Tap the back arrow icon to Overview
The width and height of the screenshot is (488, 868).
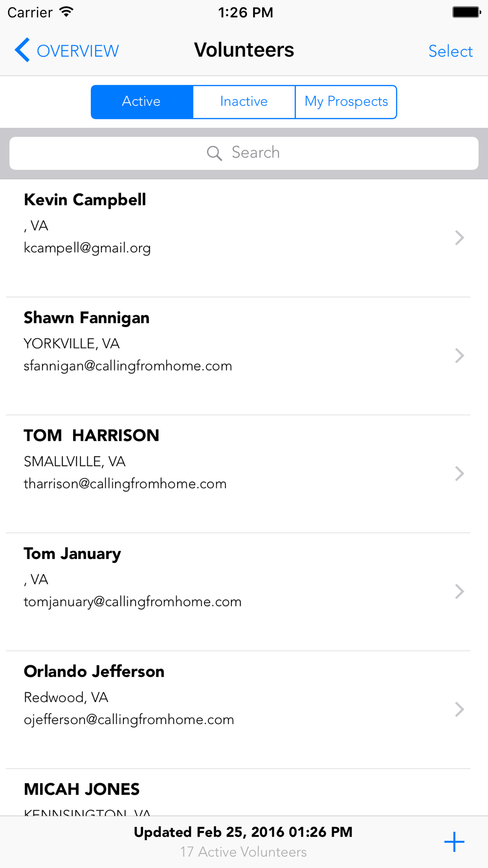pyautogui.click(x=22, y=50)
